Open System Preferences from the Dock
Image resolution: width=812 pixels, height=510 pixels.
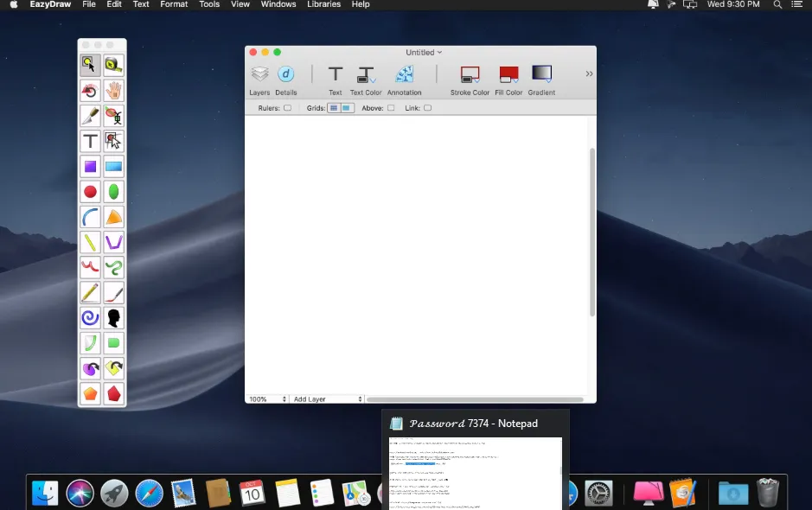(598, 493)
